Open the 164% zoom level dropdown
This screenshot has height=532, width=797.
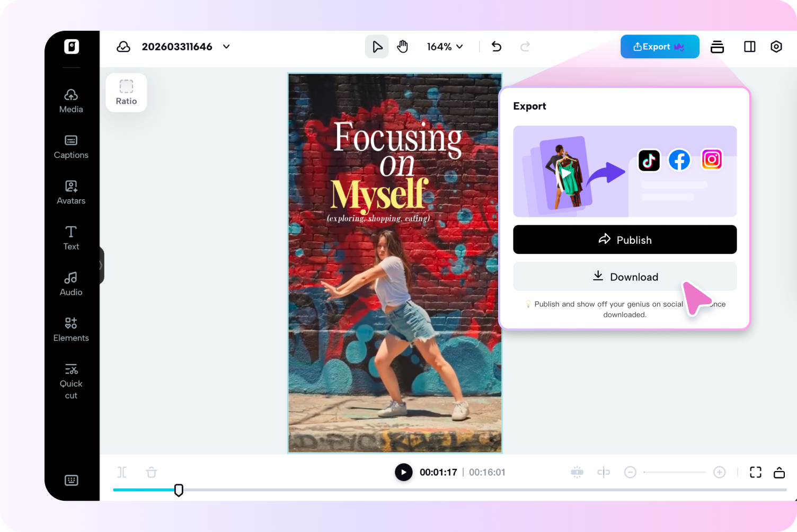pyautogui.click(x=445, y=47)
